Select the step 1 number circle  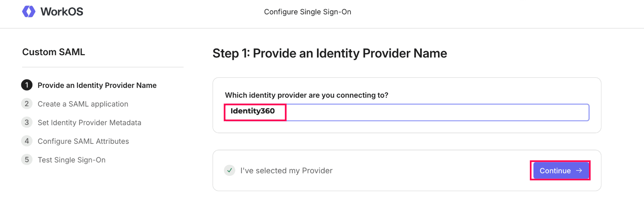click(27, 85)
